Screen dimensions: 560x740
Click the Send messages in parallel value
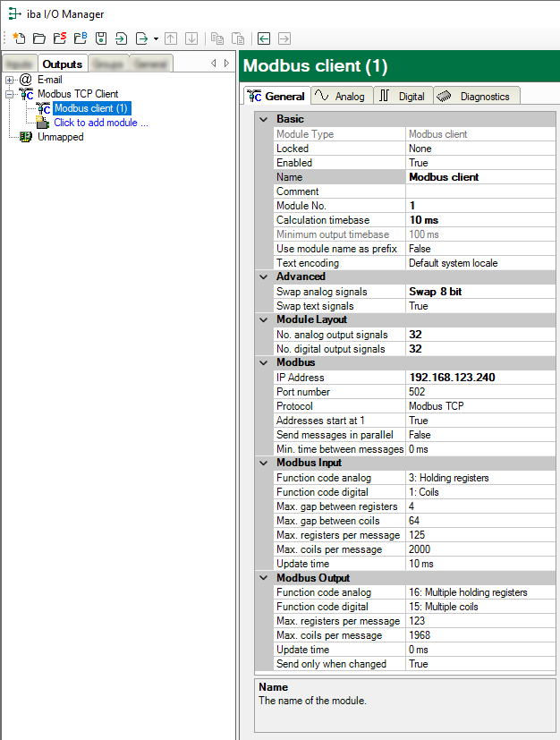tap(480, 435)
